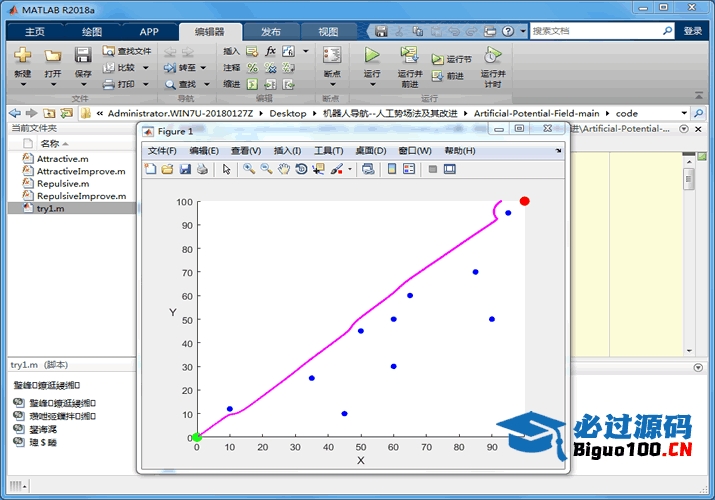The image size is (715, 500).
Task: Click the green Run button
Action: pyautogui.click(x=372, y=56)
